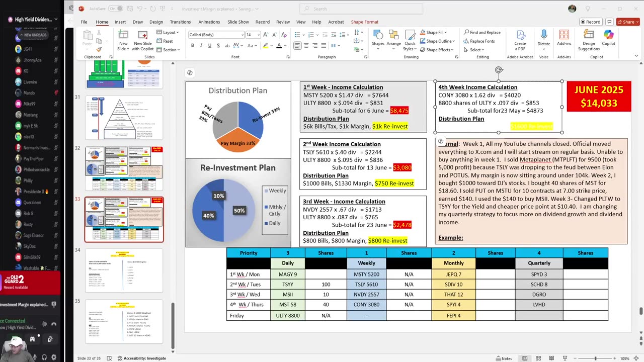Expand the Shape Effects dropdown
644x362 pixels.
click(x=436, y=50)
